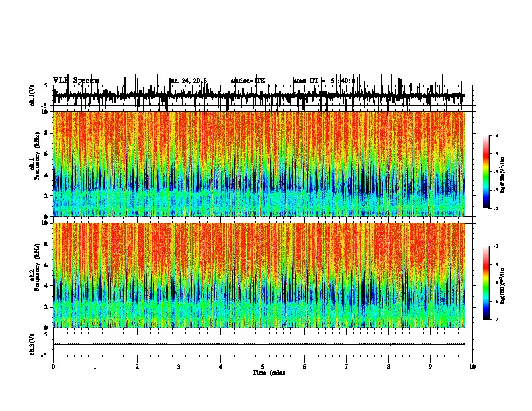
Task: Click the last time tick label "10"
Action: coord(472,367)
